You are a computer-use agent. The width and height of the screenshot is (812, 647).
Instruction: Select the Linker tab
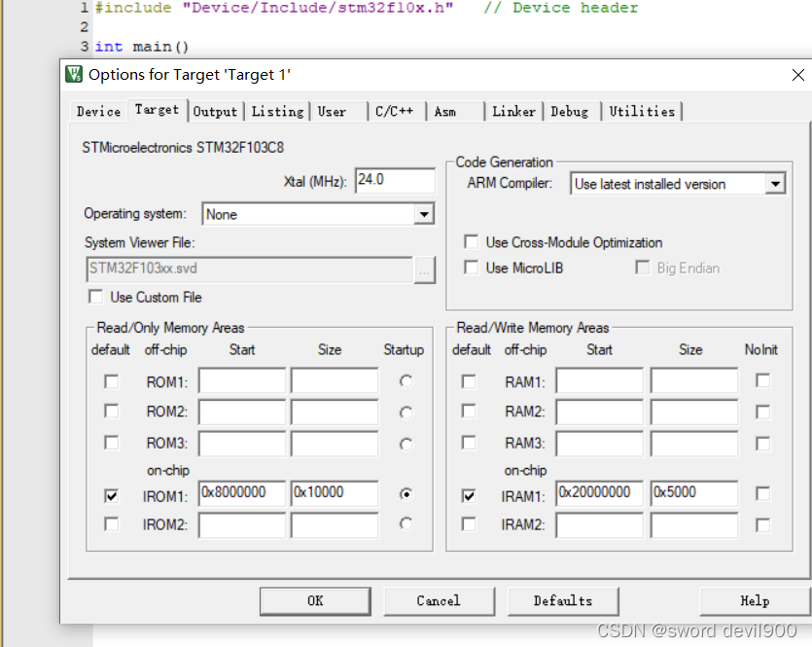(x=513, y=111)
